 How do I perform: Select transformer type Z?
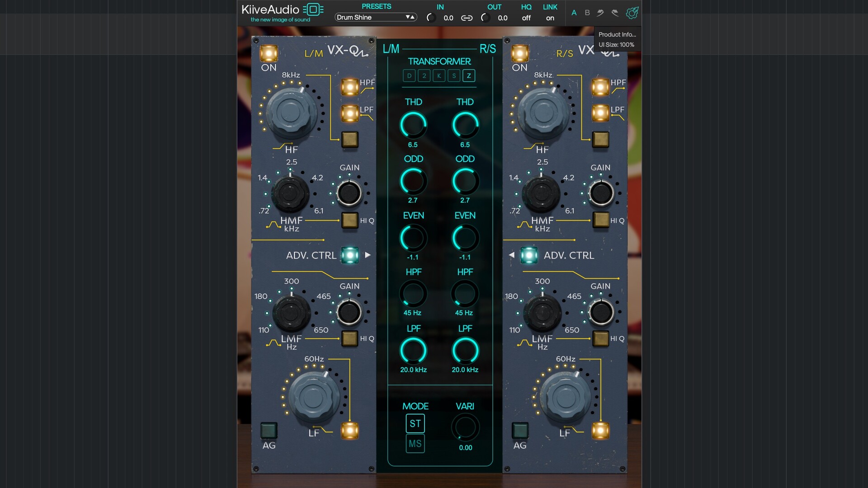(469, 76)
